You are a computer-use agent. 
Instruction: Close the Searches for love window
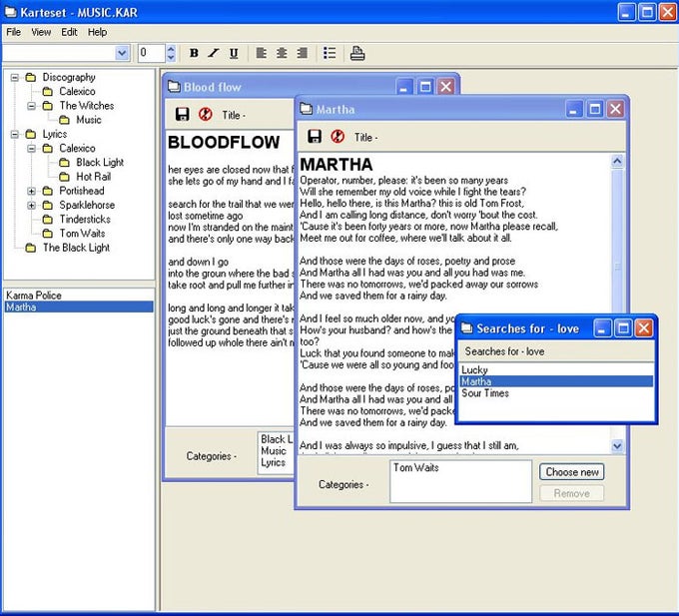[x=643, y=328]
